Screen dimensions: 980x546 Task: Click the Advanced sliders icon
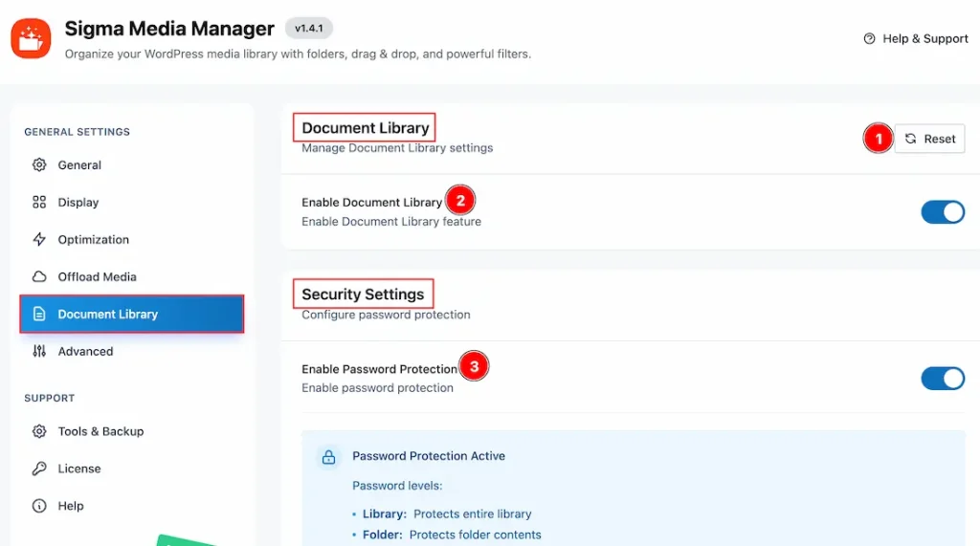[39, 351]
